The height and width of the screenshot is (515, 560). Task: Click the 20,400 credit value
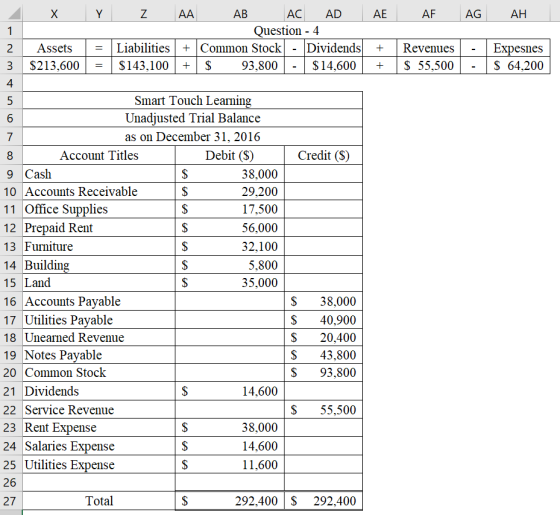point(324,338)
